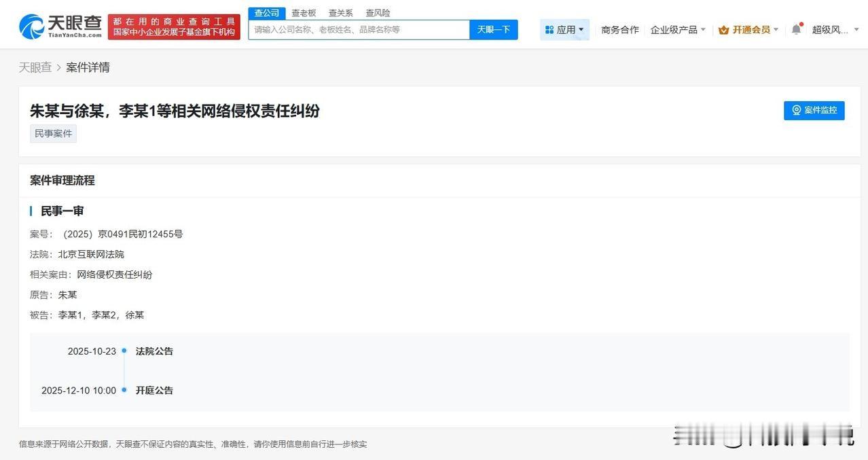Viewport: 868px width, 460px height.
Task: Open the 商务合作 menu item
Action: pos(619,30)
